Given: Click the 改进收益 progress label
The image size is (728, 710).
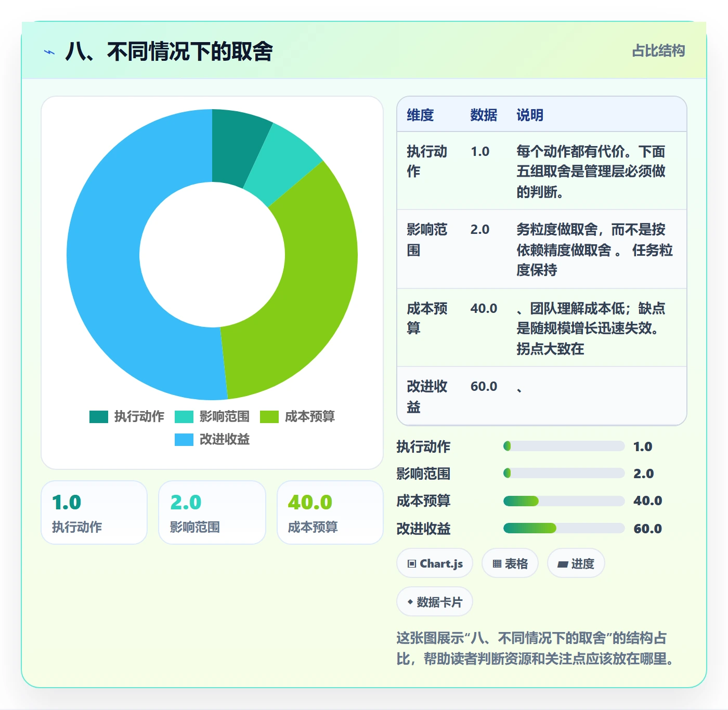Looking at the screenshot, I should coord(423,529).
